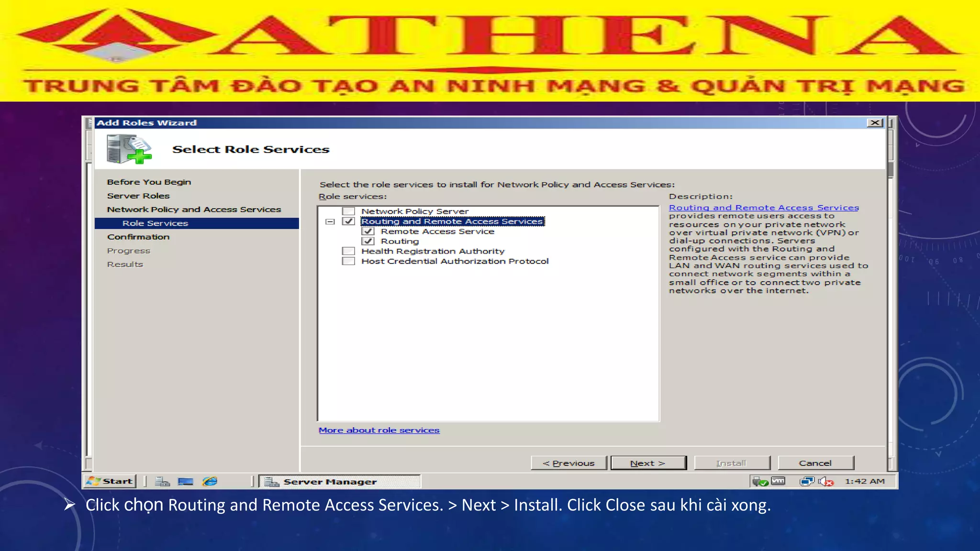Click the VMware Tools tray icon
This screenshot has height=551, width=980.
779,481
